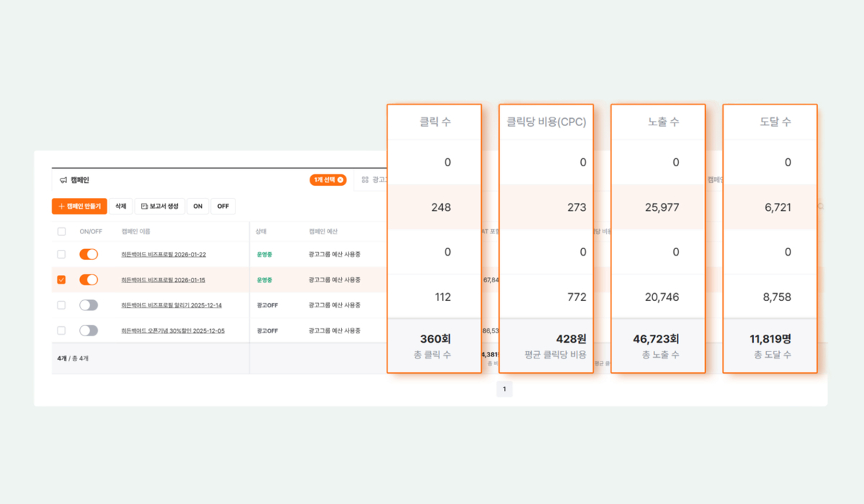The height and width of the screenshot is (504, 864).
Task: Click the 캠페인 이름 column header
Action: point(135,231)
